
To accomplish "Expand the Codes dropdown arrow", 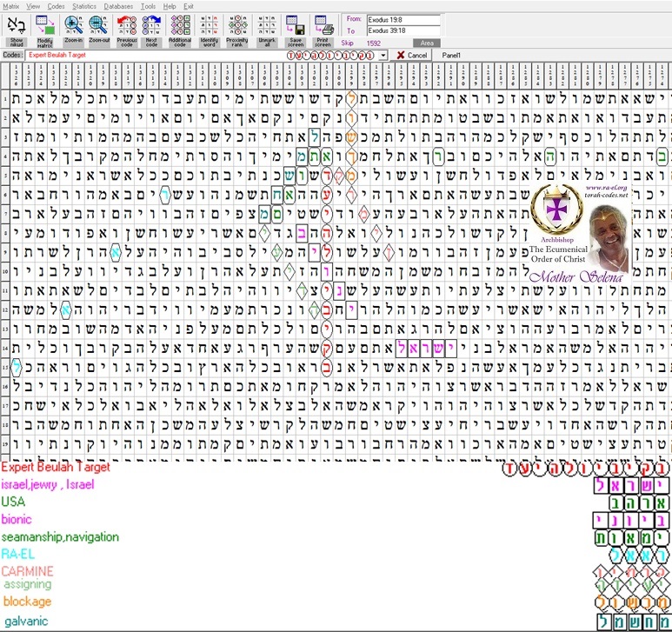I will click(x=383, y=56).
